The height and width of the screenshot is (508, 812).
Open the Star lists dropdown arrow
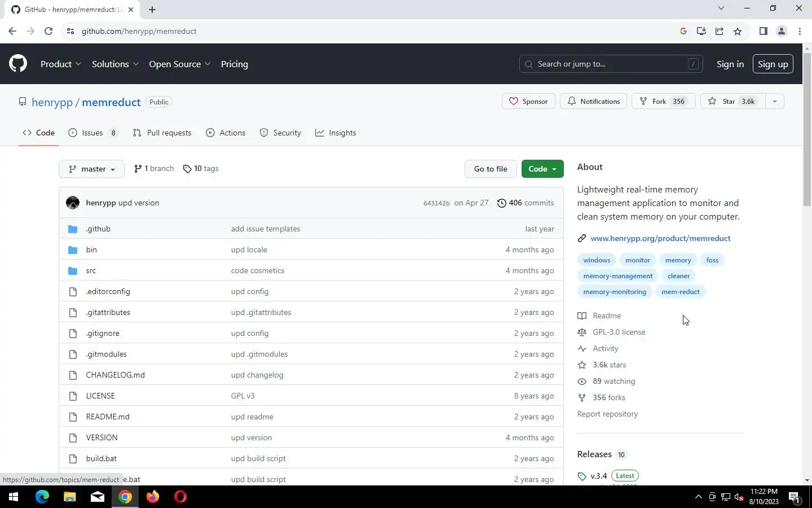pyautogui.click(x=775, y=101)
